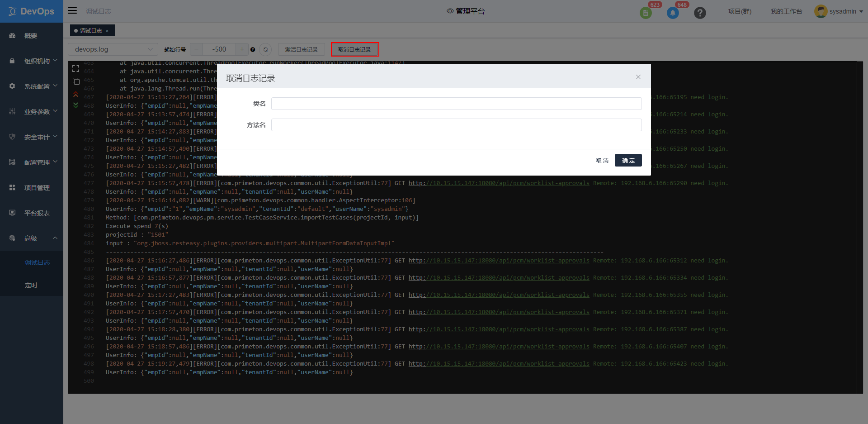
Task: Select 调试日志 in sidebar submenu
Action: tap(38, 262)
